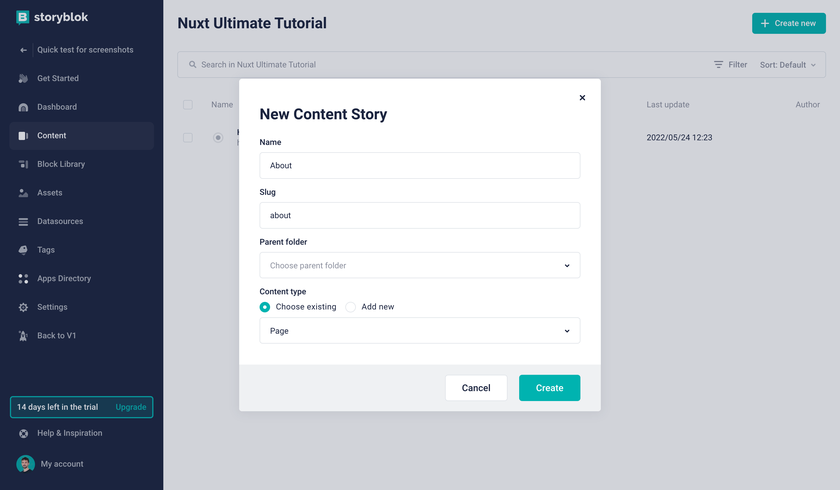The height and width of the screenshot is (490, 840).
Task: Click the Block Library icon
Action: (x=23, y=164)
